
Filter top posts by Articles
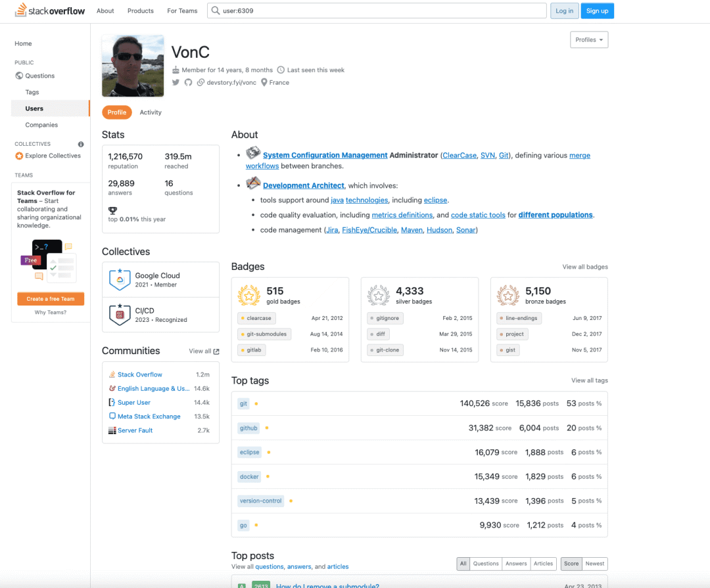(x=543, y=564)
